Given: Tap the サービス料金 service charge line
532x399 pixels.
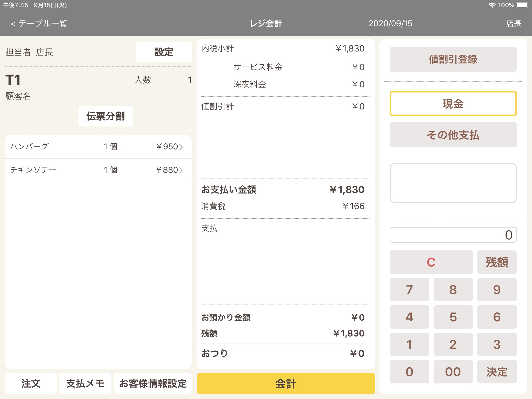Looking at the screenshot, I should (299, 67).
